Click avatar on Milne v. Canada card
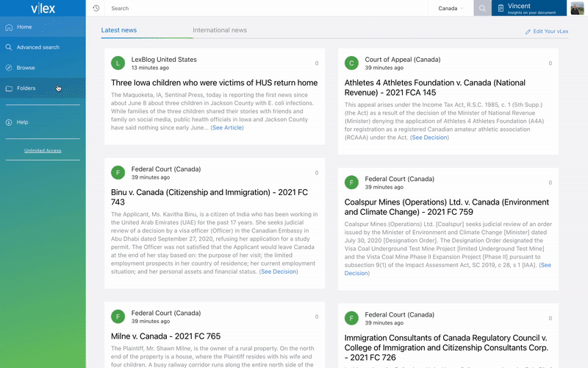Viewport: 588px width, 368px height. click(118, 316)
